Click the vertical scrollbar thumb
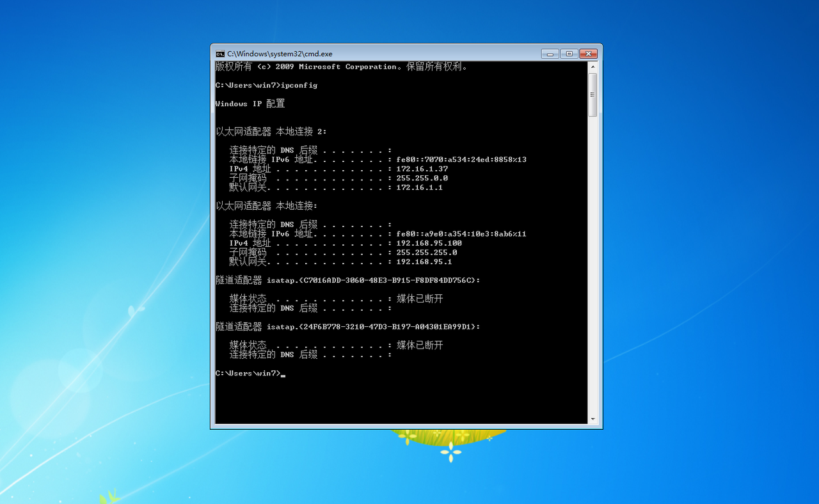Viewport: 819px width, 504px height. pos(592,95)
